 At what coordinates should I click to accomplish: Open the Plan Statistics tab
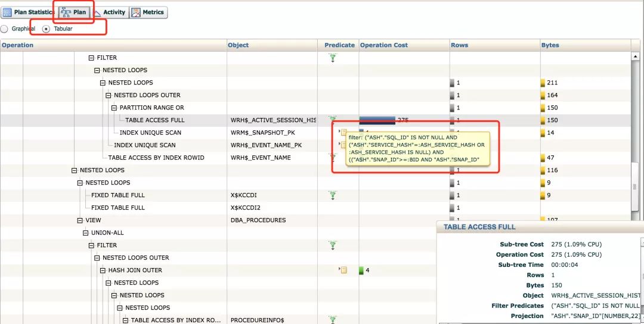click(28, 13)
